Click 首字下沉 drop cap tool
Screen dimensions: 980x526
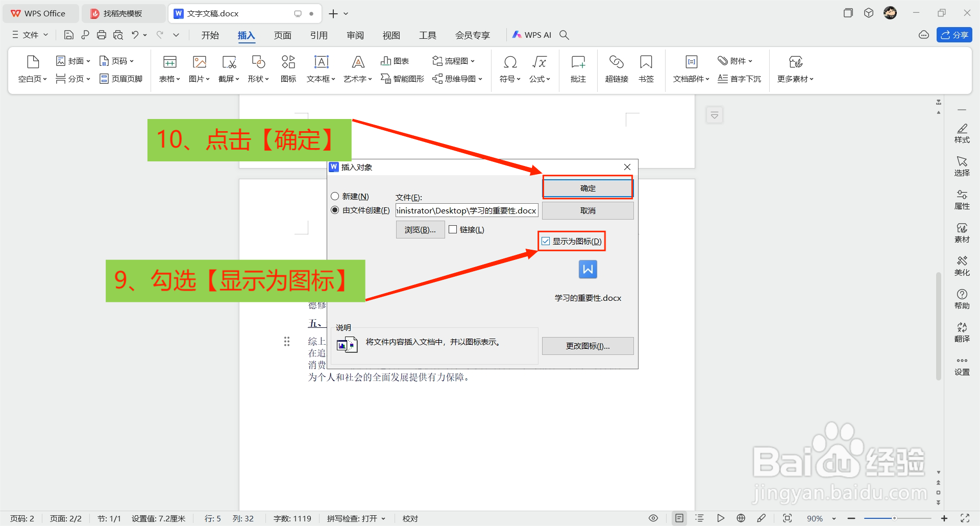click(x=739, y=79)
